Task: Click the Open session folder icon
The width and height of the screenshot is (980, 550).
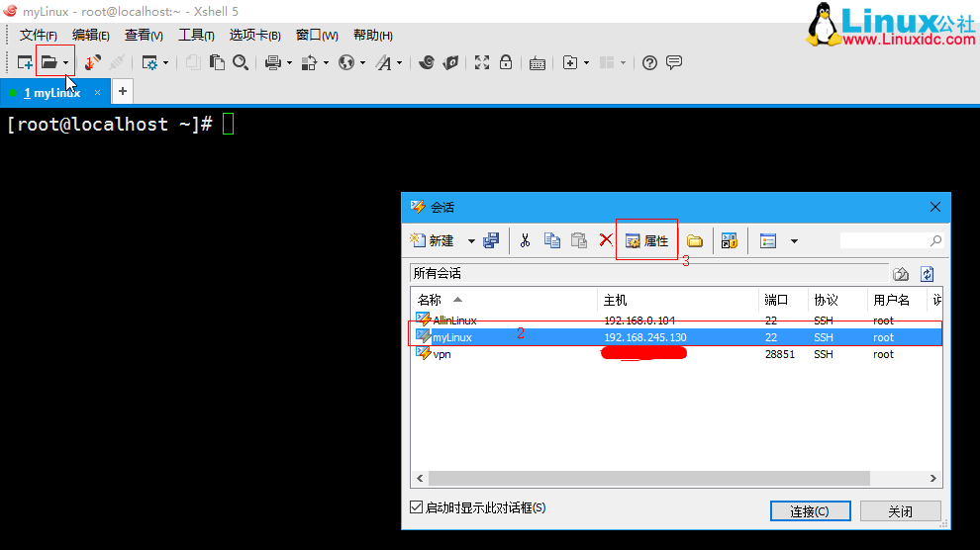Action: coord(49,62)
